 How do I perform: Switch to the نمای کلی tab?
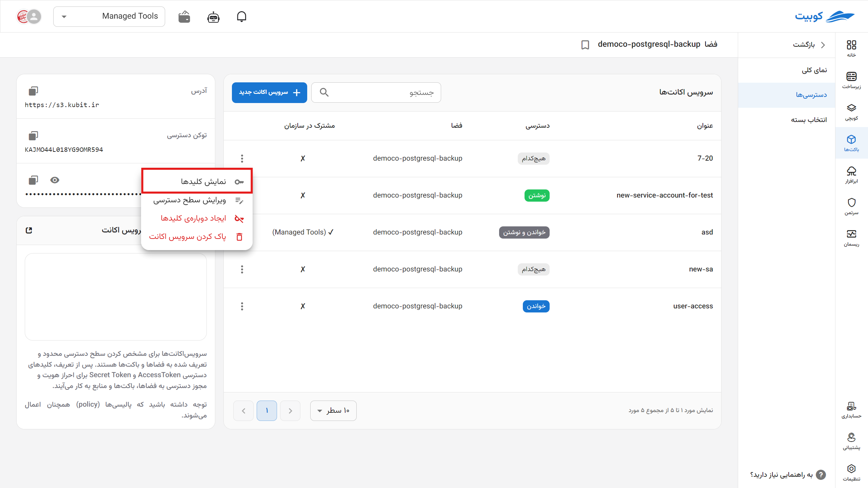click(787, 70)
